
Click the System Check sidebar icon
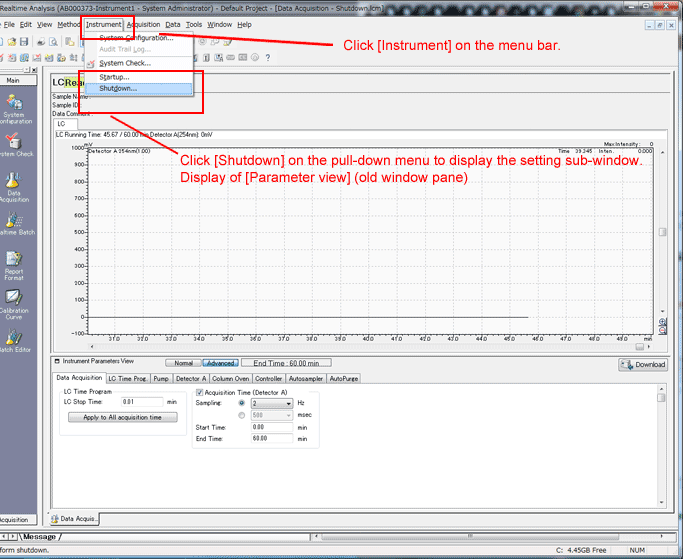pyautogui.click(x=14, y=145)
